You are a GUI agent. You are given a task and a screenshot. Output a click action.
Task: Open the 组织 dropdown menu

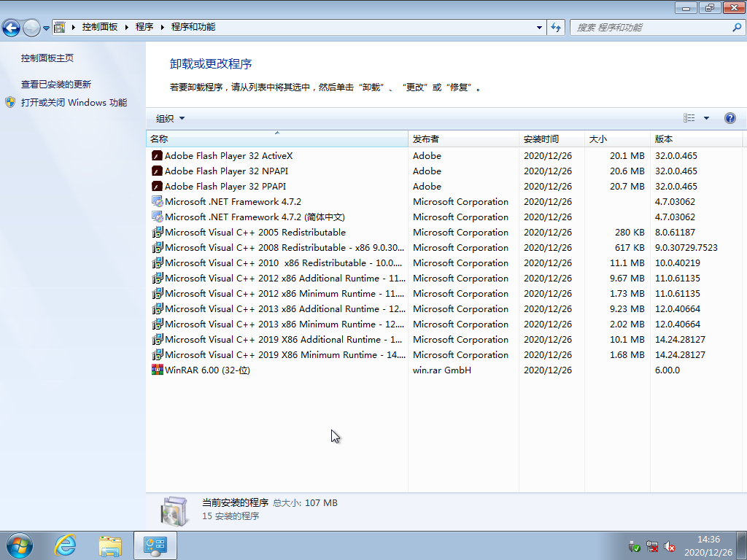point(170,119)
